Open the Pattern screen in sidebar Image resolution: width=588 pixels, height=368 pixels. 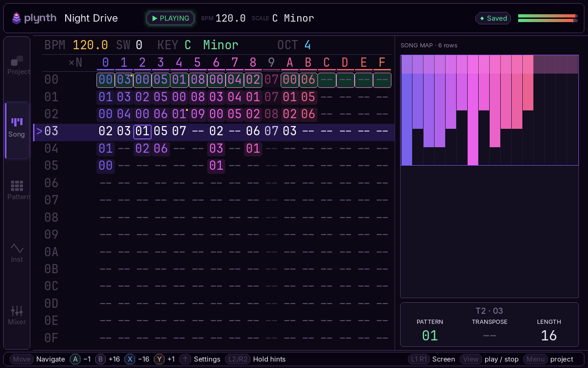(x=17, y=190)
